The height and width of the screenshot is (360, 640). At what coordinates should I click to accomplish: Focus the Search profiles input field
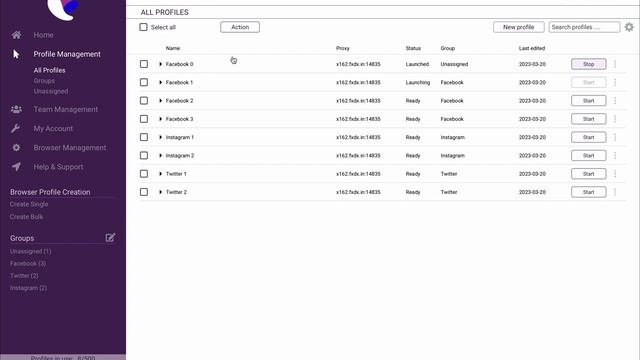click(584, 27)
